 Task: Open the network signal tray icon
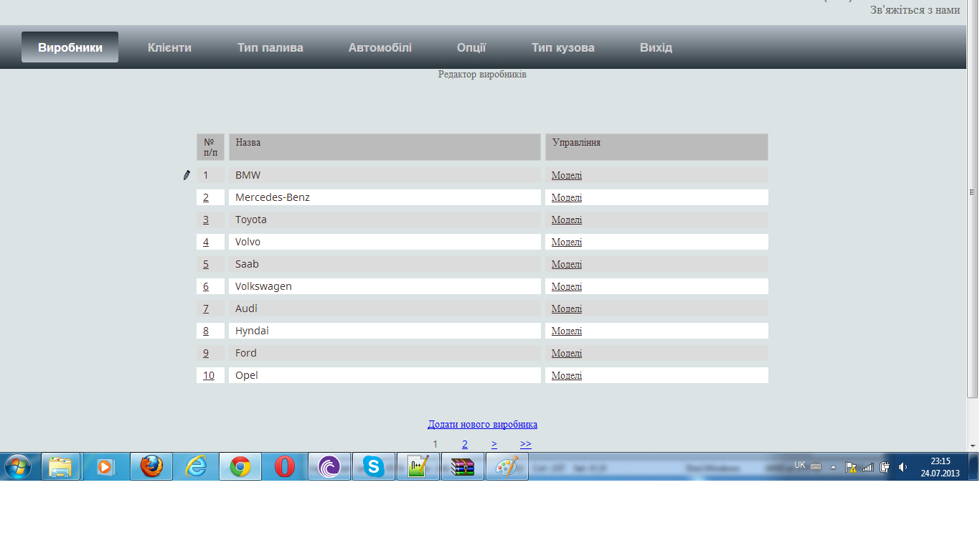point(868,467)
